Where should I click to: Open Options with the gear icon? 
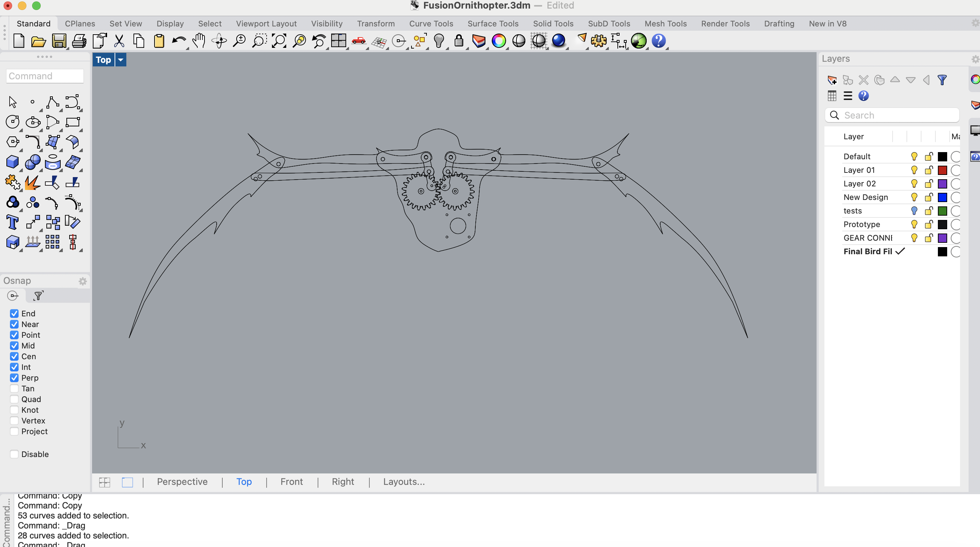pos(598,41)
